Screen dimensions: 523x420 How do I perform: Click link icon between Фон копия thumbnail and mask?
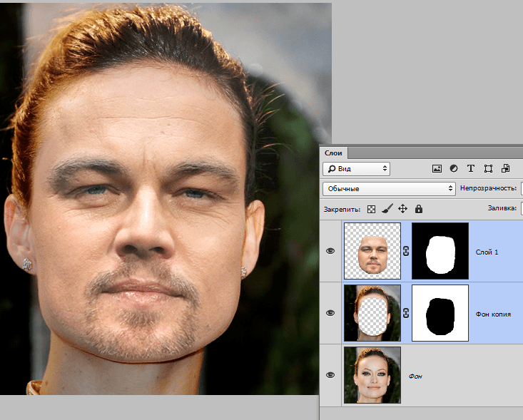coord(406,313)
